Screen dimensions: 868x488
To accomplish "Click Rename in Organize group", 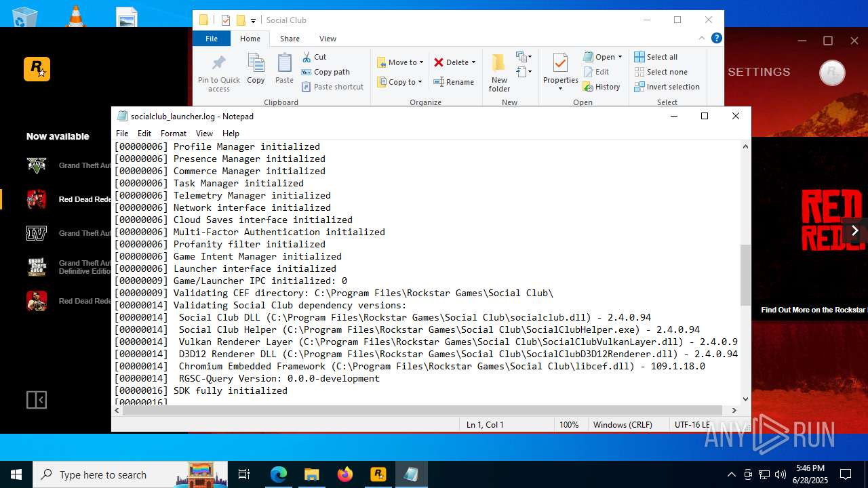I will pyautogui.click(x=454, y=82).
